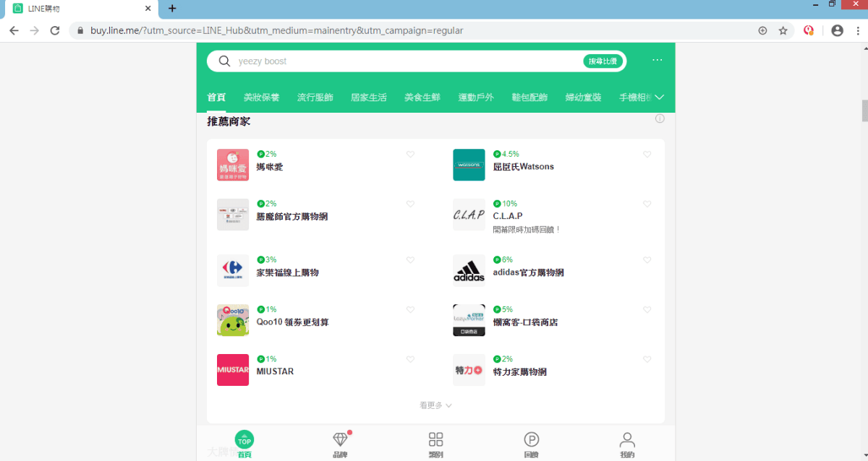
Task: Open a new Chrome tab
Action: [x=172, y=9]
